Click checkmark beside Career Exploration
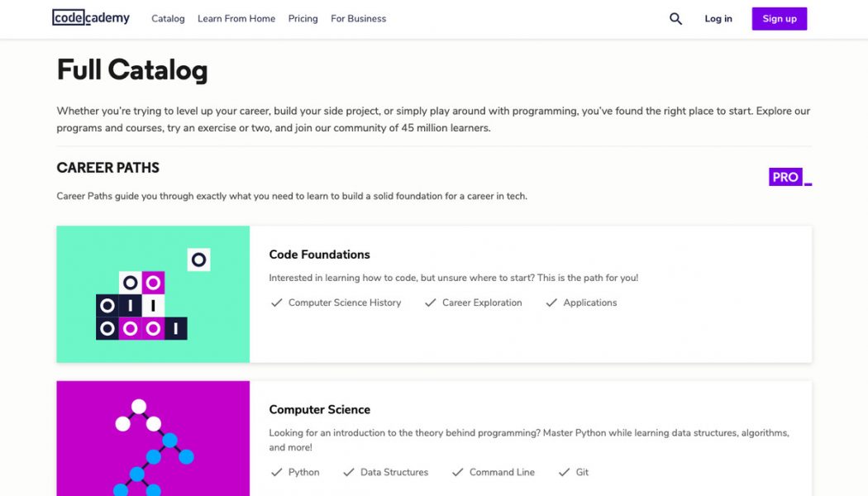 click(431, 303)
